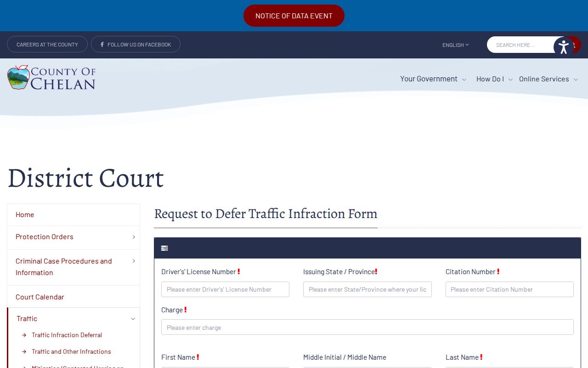Open the accessibility widget icon
588x368 pixels.
tap(564, 46)
